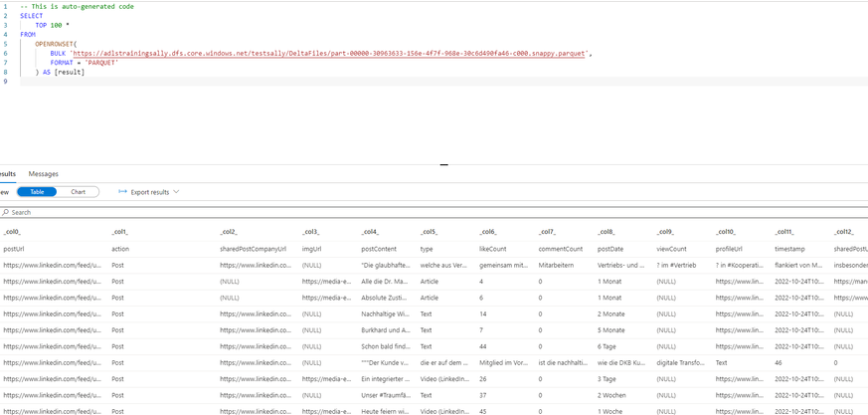Viewport: 868px width, 415px height.
Task: Click the 'Ein integrierter' cell
Action: 386,379
